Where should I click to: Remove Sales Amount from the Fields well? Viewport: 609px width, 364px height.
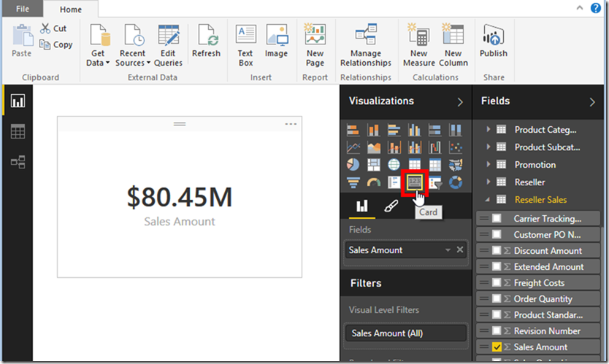point(460,250)
